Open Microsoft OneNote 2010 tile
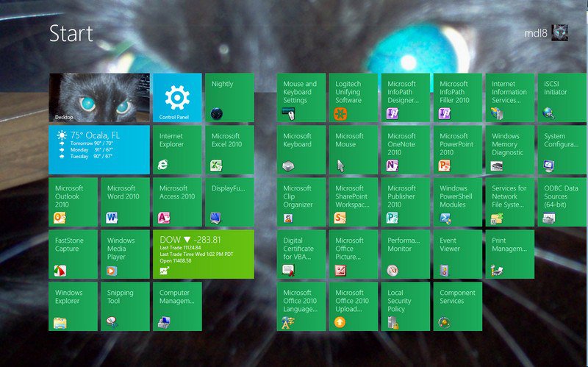 click(x=405, y=150)
